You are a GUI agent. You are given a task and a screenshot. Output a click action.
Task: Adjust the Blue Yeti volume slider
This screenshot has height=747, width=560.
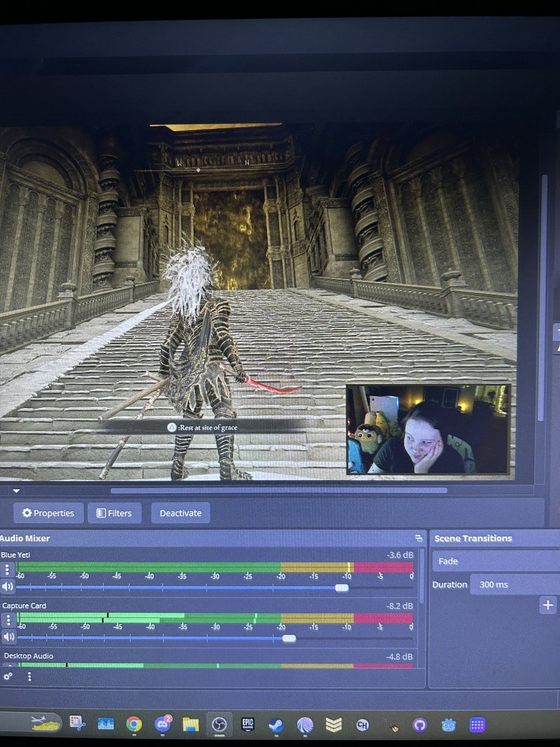tap(343, 587)
